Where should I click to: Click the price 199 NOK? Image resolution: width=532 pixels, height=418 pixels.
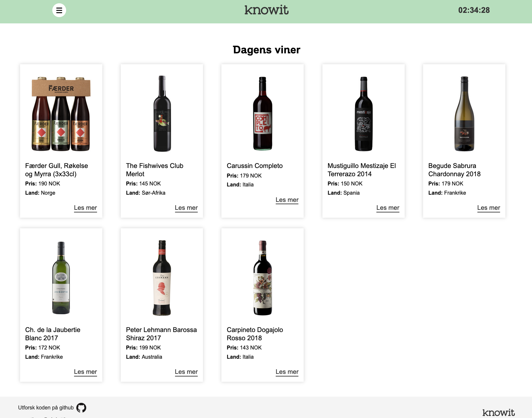150,348
